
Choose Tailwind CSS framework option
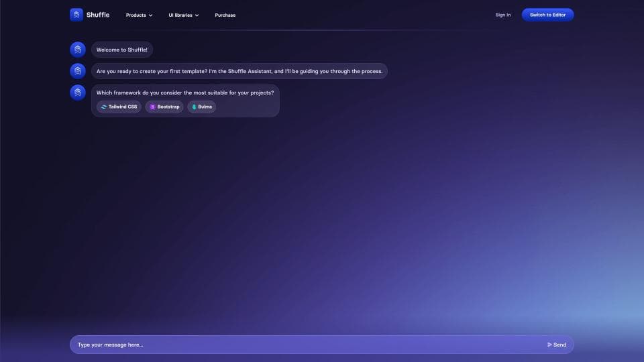(119, 107)
